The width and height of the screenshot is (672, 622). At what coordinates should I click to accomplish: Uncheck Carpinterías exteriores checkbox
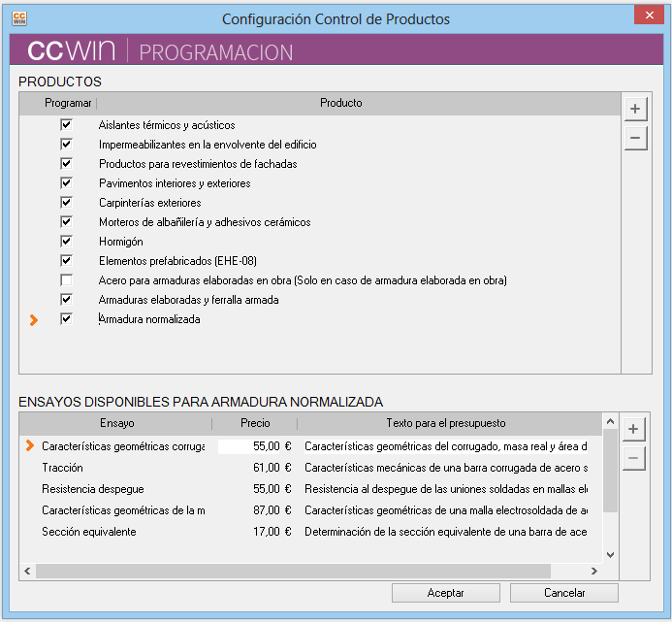click(66, 203)
